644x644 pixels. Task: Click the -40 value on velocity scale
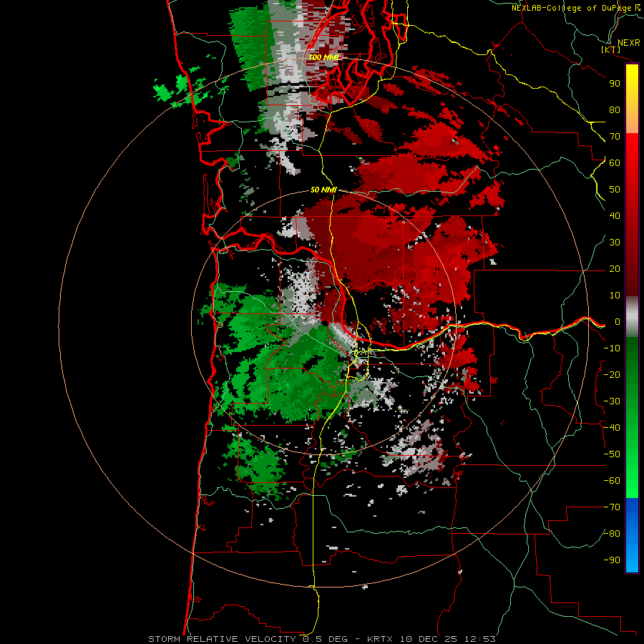click(612, 428)
